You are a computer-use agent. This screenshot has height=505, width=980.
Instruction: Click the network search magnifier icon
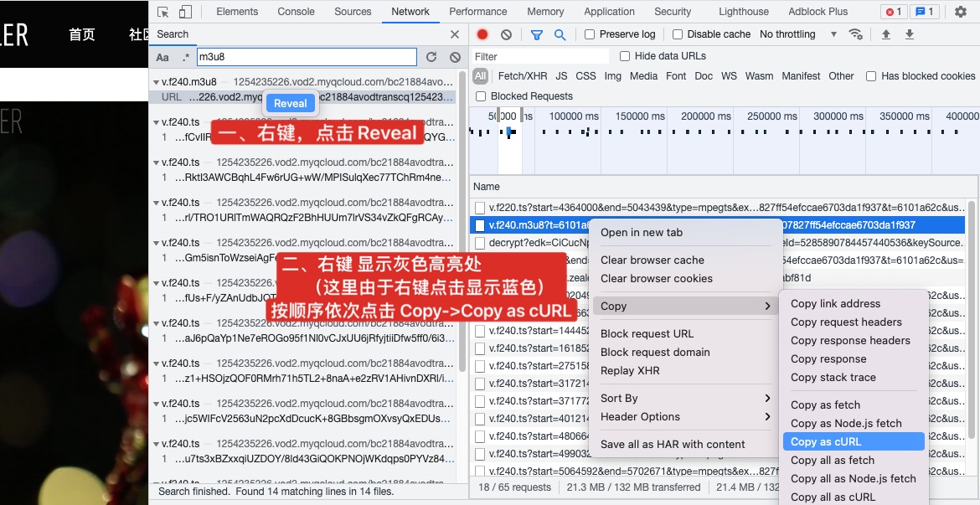(560, 34)
